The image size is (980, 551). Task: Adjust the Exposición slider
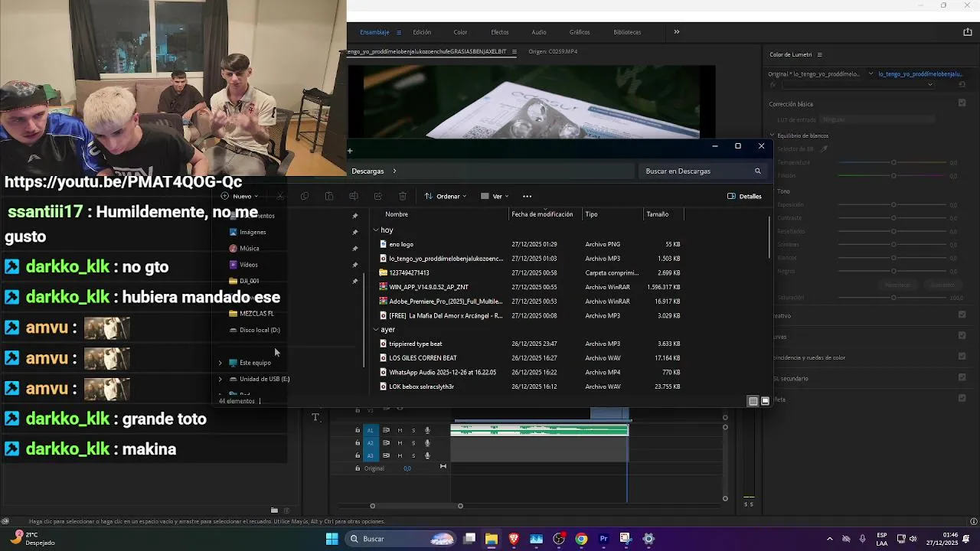[893, 204]
